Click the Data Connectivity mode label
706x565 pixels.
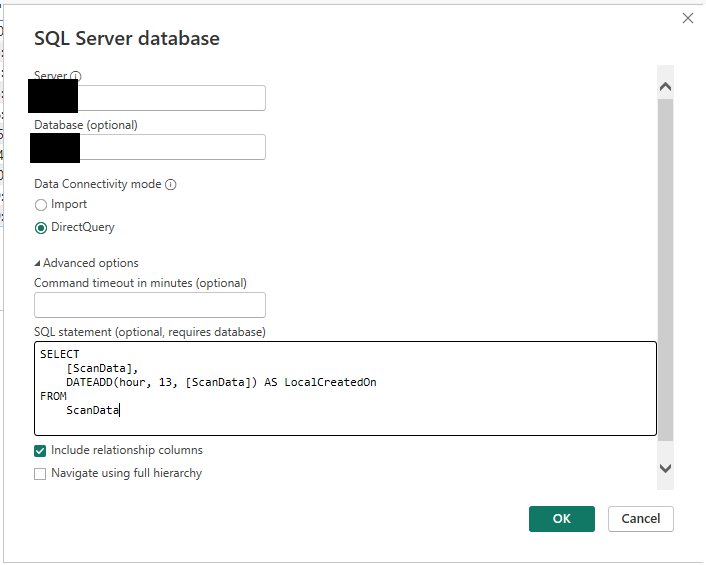(98, 184)
